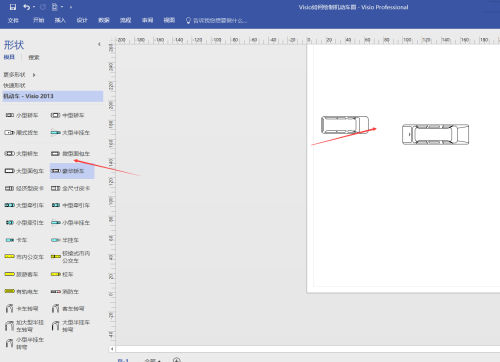Select the 页-1 page tab
The image size is (500, 362).
(x=123, y=360)
